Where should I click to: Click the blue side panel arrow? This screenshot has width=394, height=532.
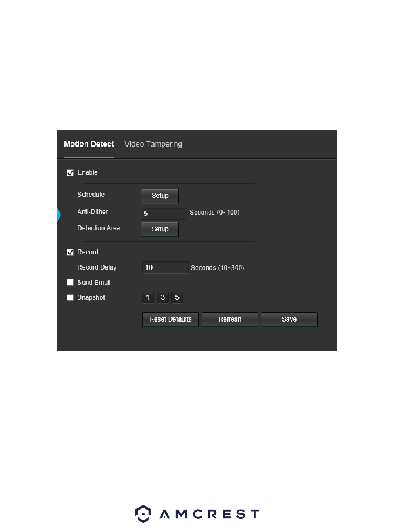59,215
